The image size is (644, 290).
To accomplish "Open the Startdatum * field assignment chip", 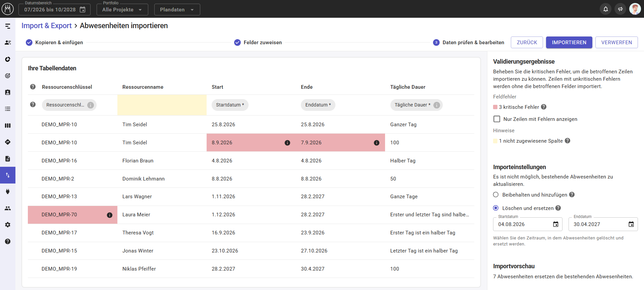I will [230, 105].
